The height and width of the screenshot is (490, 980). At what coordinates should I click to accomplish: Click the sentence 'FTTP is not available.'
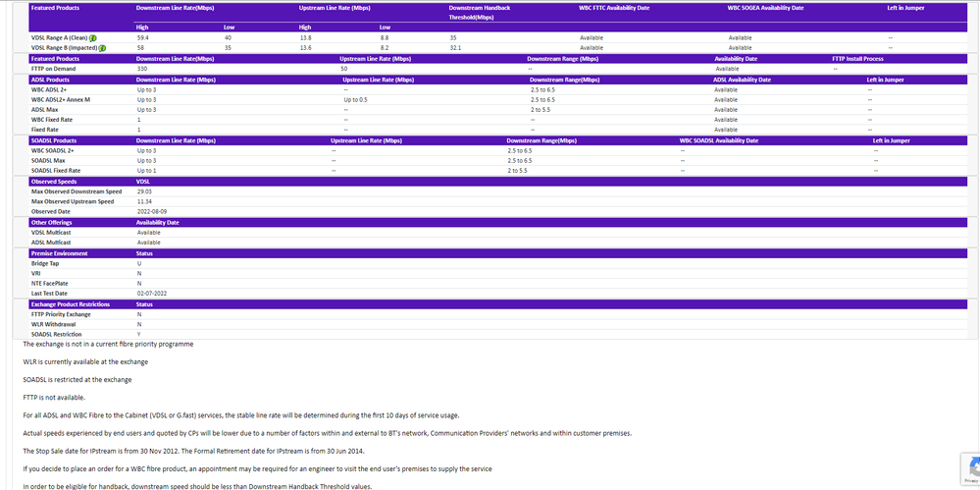click(x=54, y=398)
